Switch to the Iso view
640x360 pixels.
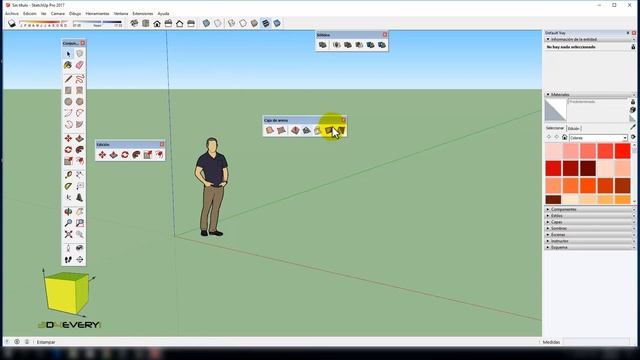click(134, 23)
